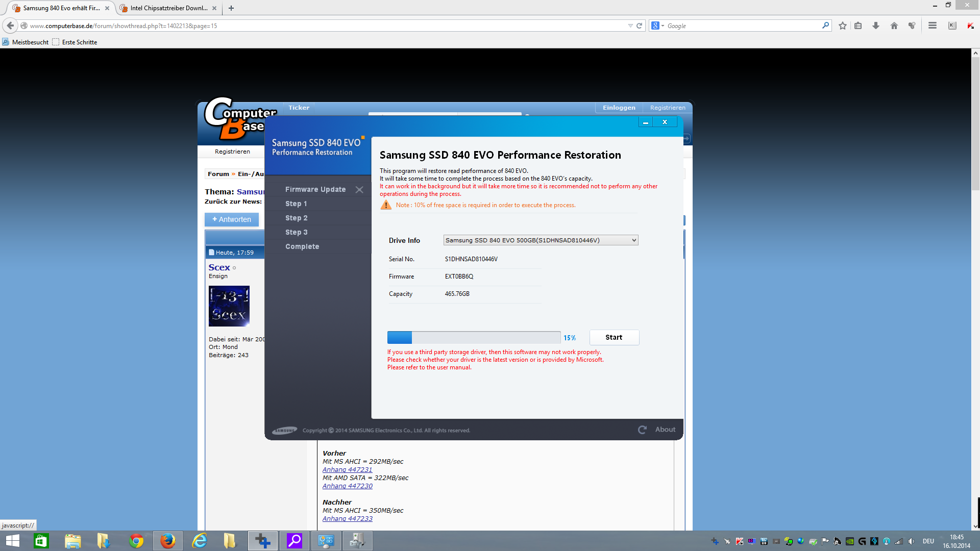
Task: Click the Windows Start button
Action: click(x=13, y=541)
